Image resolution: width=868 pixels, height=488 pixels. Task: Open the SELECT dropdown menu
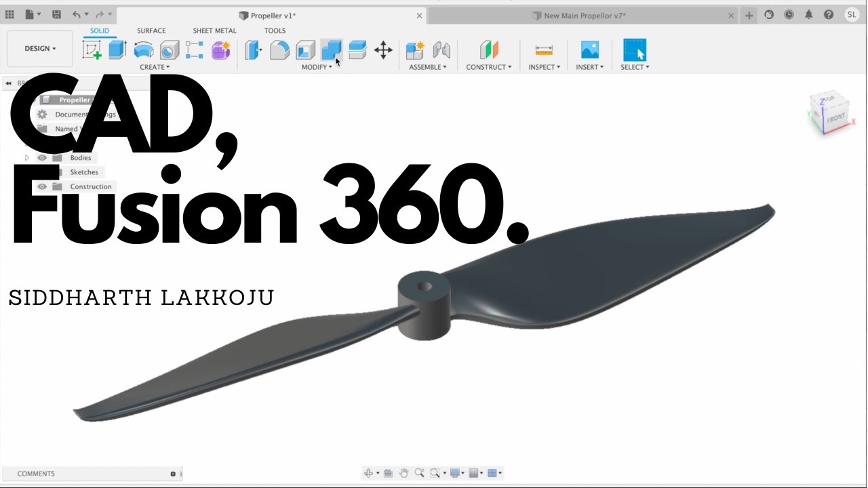(x=635, y=67)
